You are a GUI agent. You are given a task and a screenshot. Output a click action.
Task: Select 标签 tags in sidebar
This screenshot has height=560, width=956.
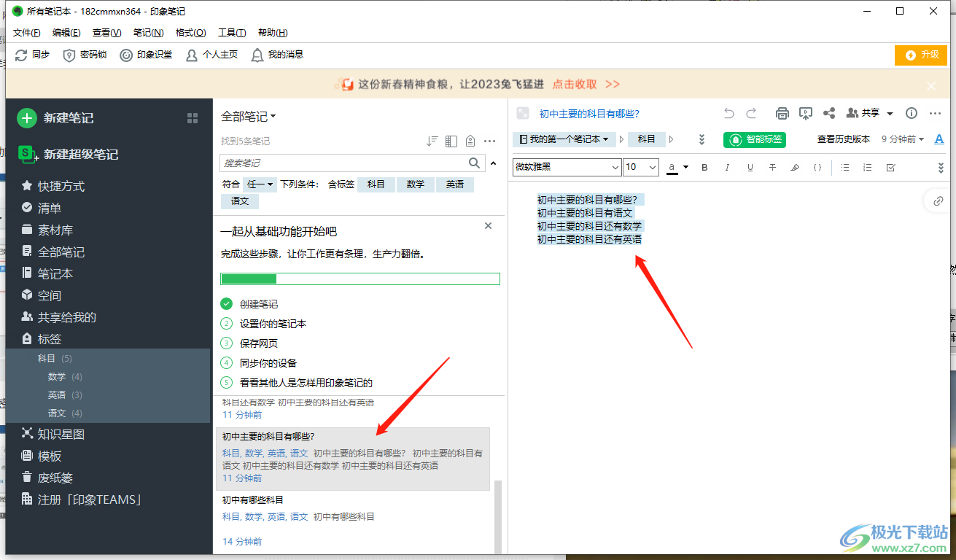click(x=42, y=339)
